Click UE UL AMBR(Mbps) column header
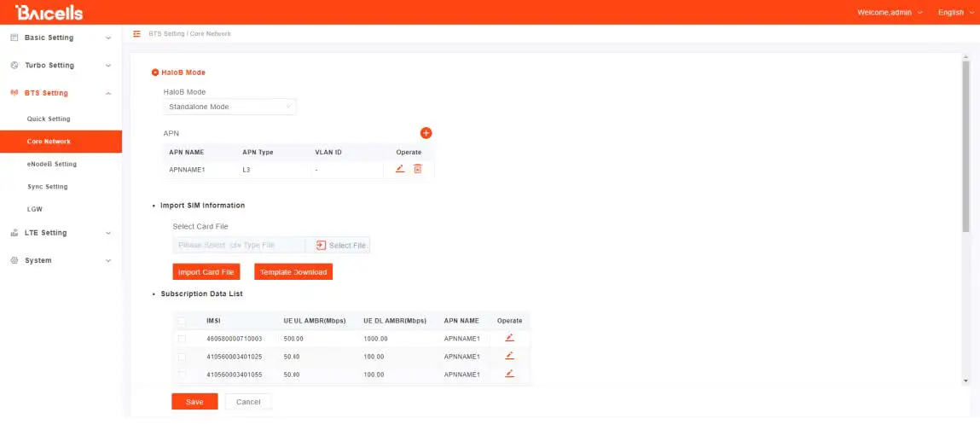The image size is (980, 424). [315, 321]
